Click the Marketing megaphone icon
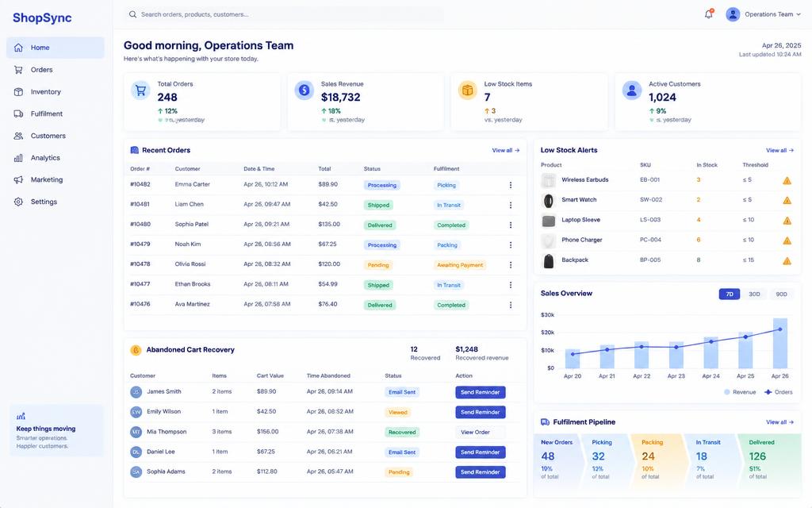The height and width of the screenshot is (508, 812). (x=19, y=180)
